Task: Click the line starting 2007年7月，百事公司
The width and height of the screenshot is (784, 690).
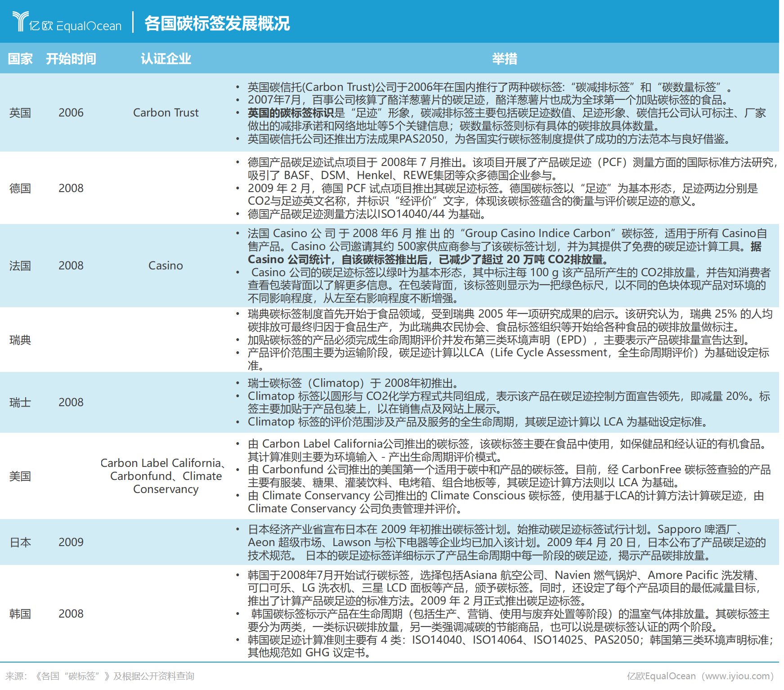Action: pos(488,100)
